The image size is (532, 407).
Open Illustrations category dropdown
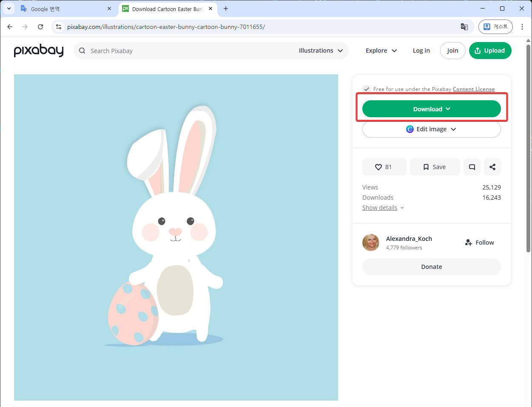click(x=321, y=51)
